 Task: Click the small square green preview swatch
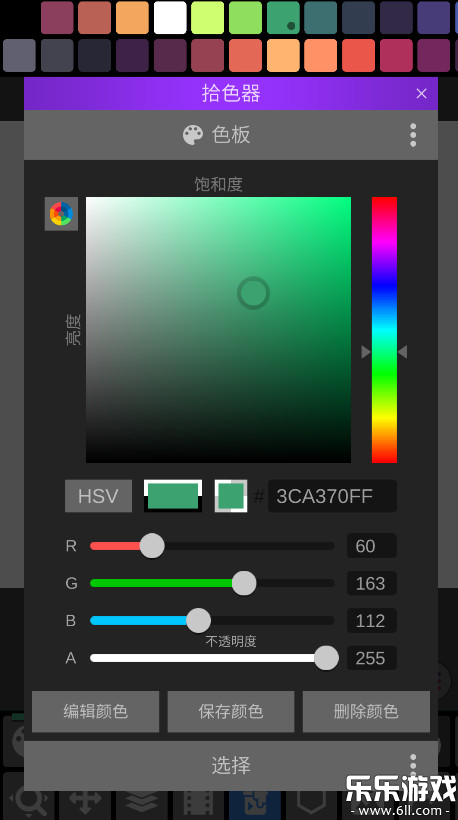231,496
